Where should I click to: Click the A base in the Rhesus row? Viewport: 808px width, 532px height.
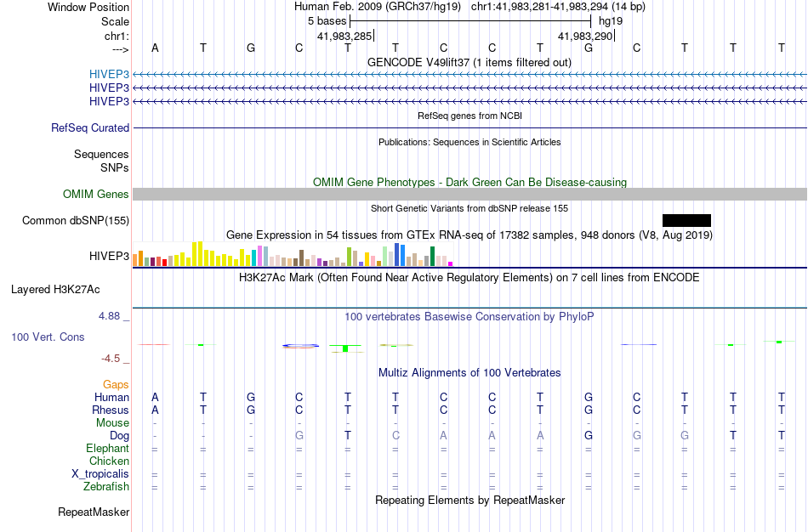coord(155,410)
